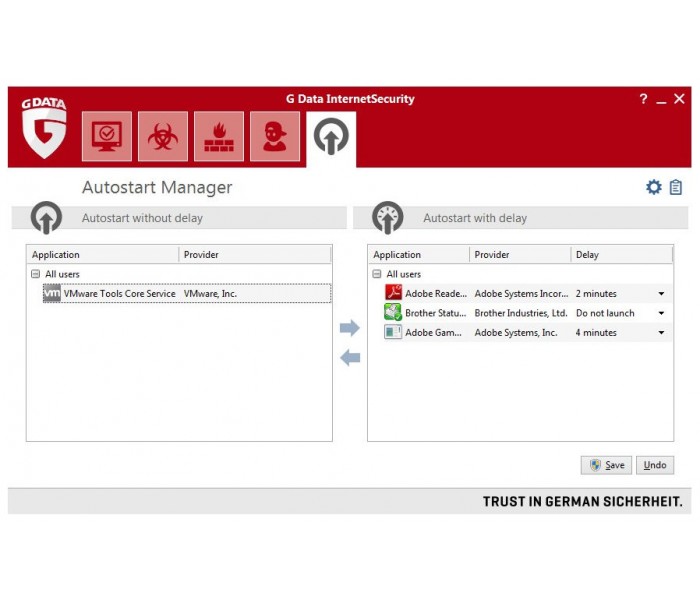Click the Brother Industries, Ltd. cell
Viewport: 700px width, 600px height.
pyautogui.click(x=521, y=313)
